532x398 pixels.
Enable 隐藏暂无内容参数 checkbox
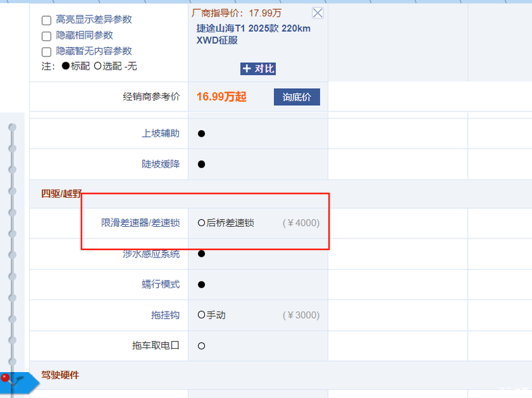click(x=47, y=52)
